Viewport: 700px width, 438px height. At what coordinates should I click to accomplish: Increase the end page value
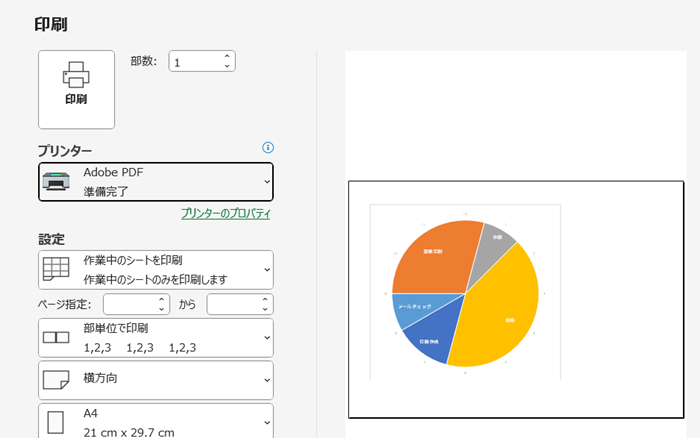coord(266,300)
